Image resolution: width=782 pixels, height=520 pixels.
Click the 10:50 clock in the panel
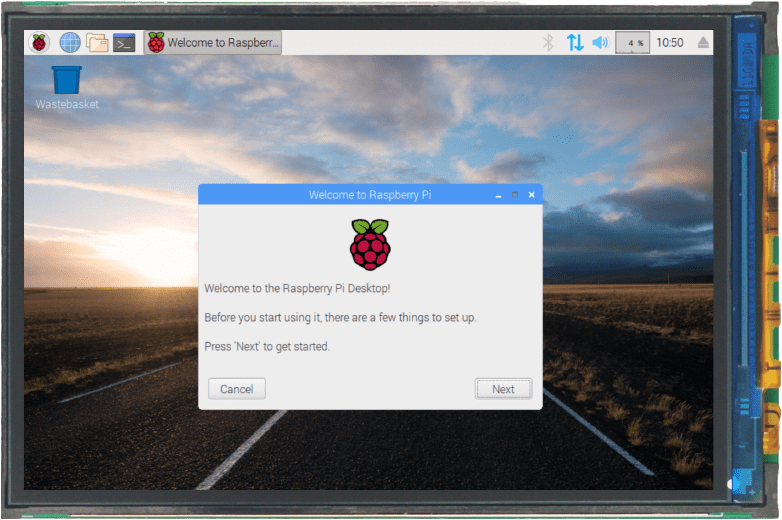click(x=670, y=43)
